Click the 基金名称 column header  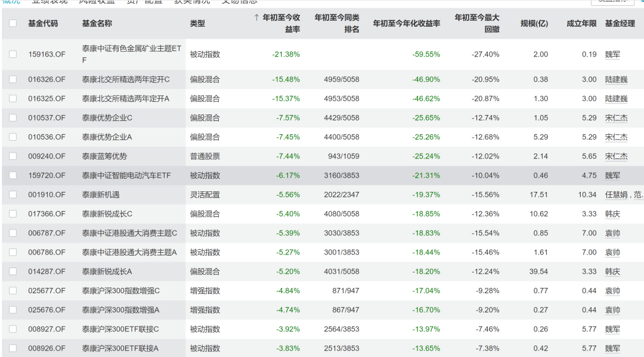click(97, 23)
